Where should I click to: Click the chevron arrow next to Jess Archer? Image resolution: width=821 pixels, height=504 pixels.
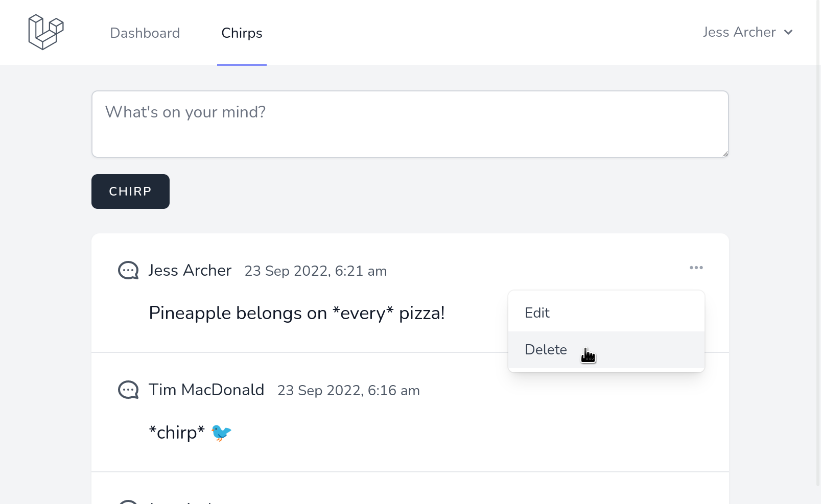click(x=788, y=32)
